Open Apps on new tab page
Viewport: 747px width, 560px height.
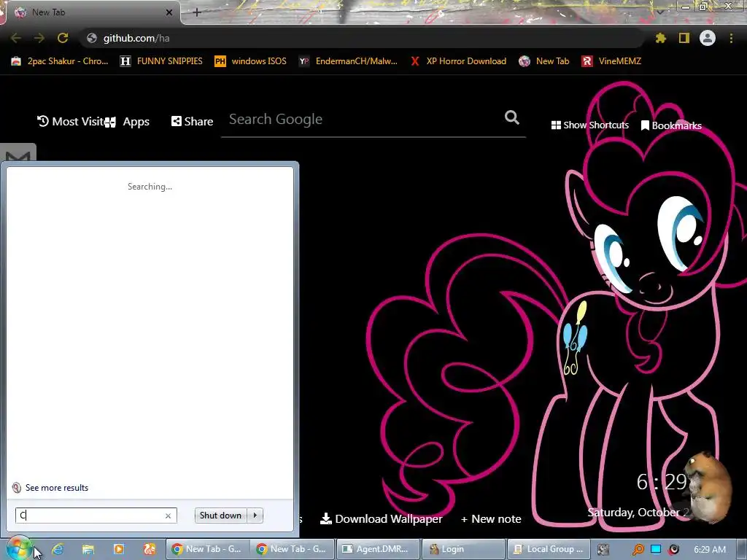[x=127, y=122]
